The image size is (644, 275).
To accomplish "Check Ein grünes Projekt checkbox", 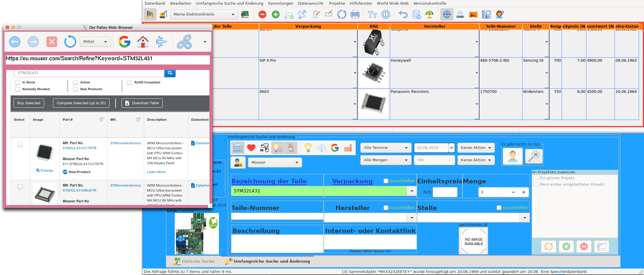I will click(536, 178).
